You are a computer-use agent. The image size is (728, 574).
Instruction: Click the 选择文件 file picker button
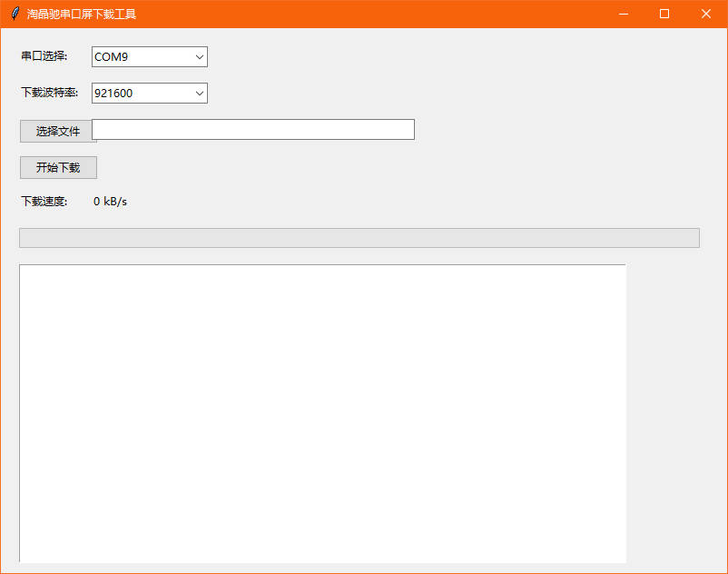pos(57,131)
